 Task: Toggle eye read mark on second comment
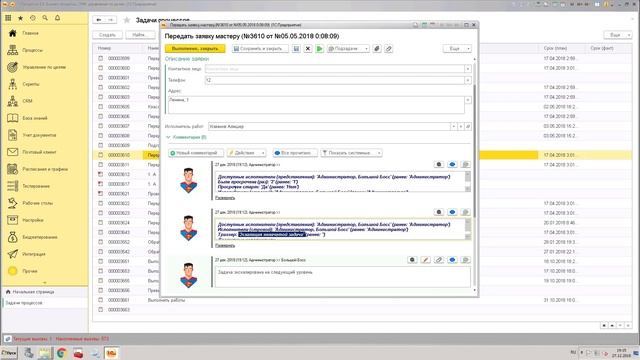[x=452, y=212]
